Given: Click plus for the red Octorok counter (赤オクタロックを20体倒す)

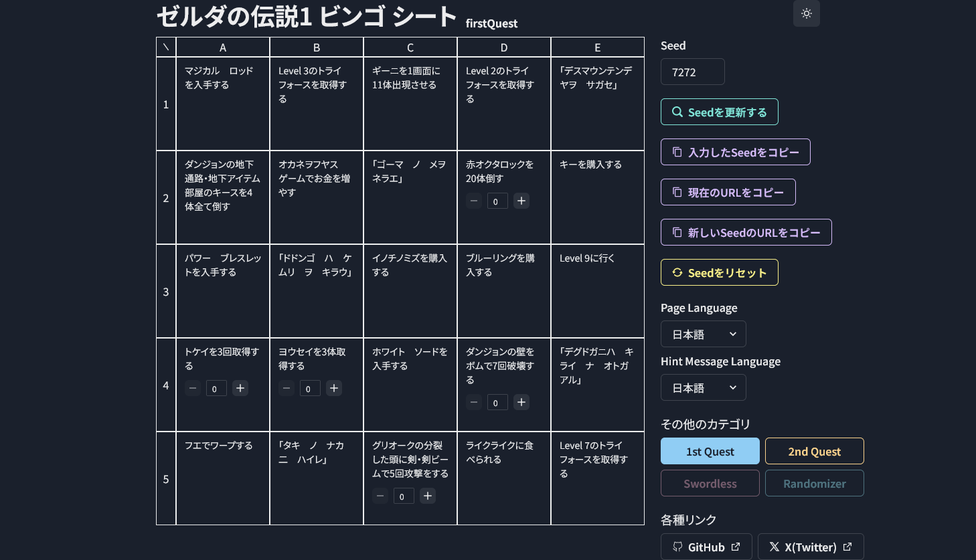Looking at the screenshot, I should 521,201.
